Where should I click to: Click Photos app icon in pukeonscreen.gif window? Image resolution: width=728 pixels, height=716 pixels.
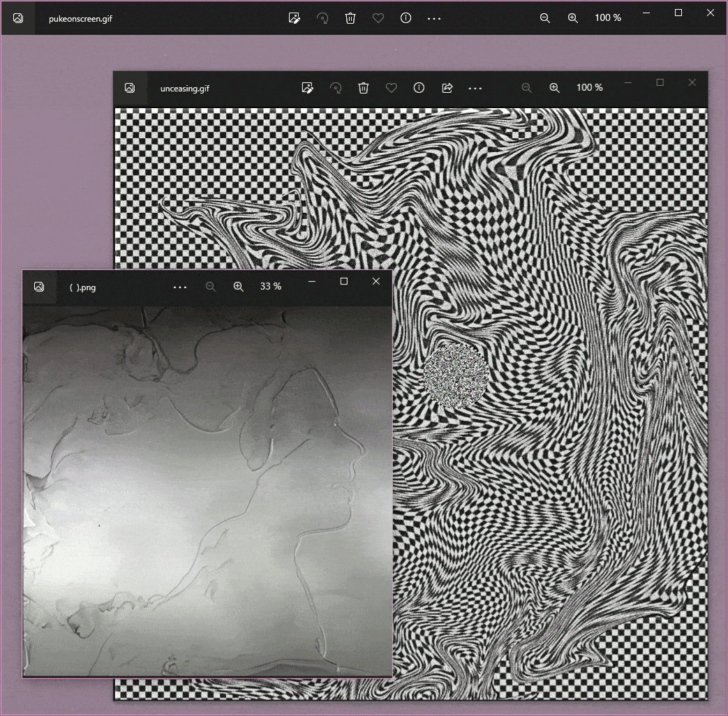point(18,18)
